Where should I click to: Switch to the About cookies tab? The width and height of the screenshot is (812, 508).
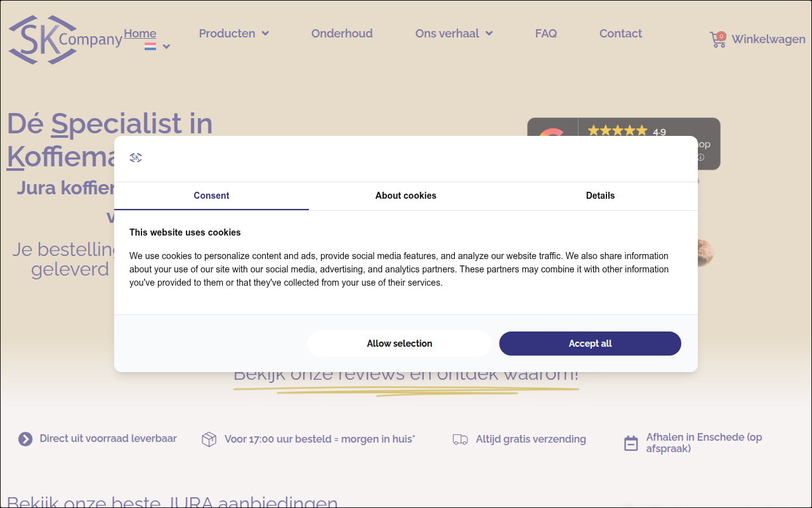(x=406, y=196)
